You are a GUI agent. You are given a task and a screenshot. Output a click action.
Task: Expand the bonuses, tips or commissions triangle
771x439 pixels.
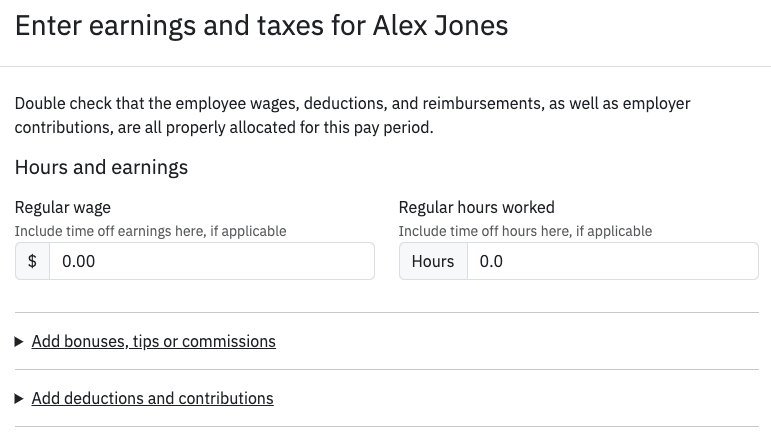click(x=19, y=342)
